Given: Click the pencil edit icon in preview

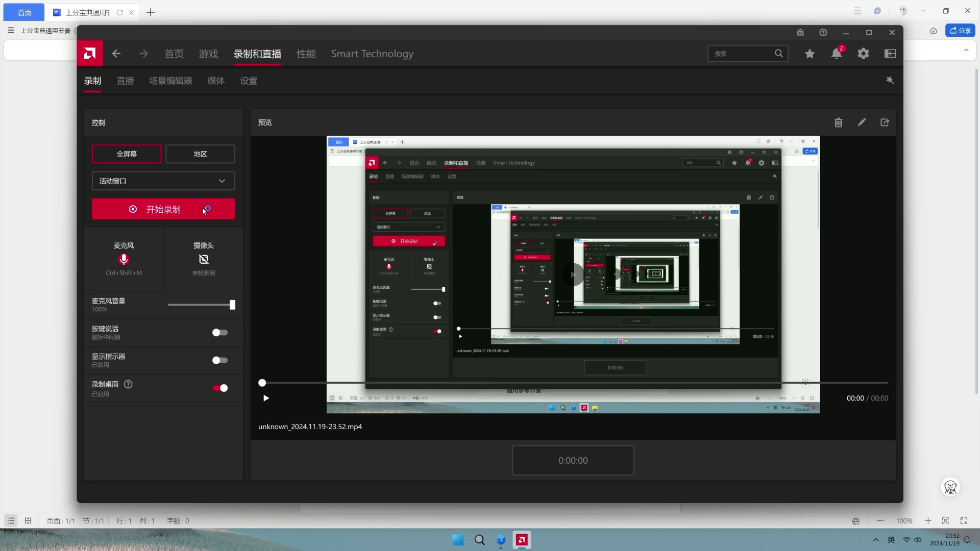Looking at the screenshot, I should pyautogui.click(x=862, y=122).
